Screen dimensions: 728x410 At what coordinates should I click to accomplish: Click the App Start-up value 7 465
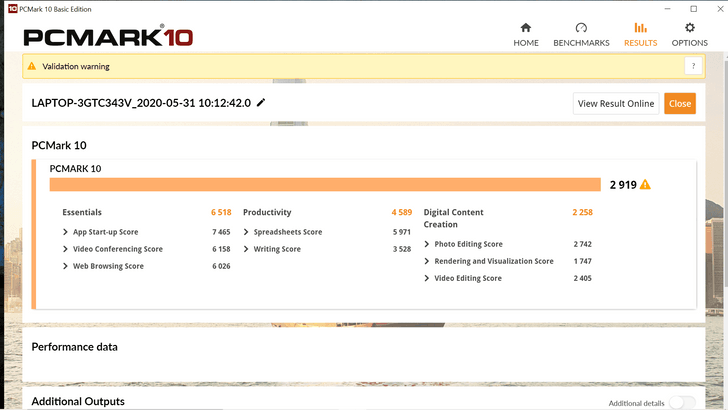tap(221, 232)
